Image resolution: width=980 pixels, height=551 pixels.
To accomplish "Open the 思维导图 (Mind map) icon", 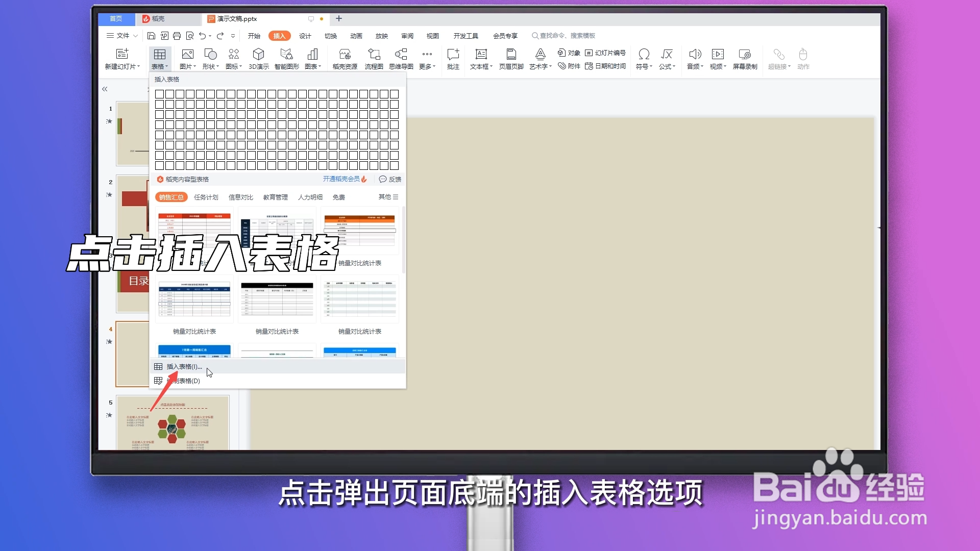I will [401, 55].
